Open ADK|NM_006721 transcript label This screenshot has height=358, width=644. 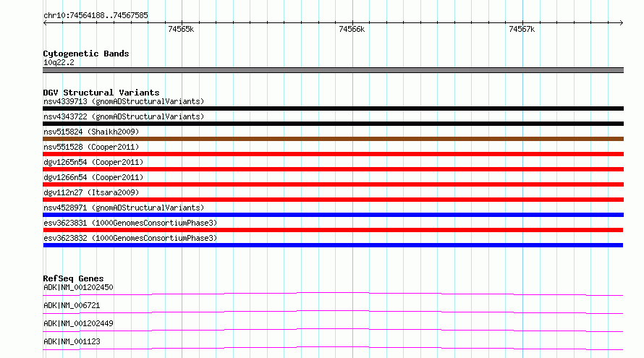click(x=72, y=305)
